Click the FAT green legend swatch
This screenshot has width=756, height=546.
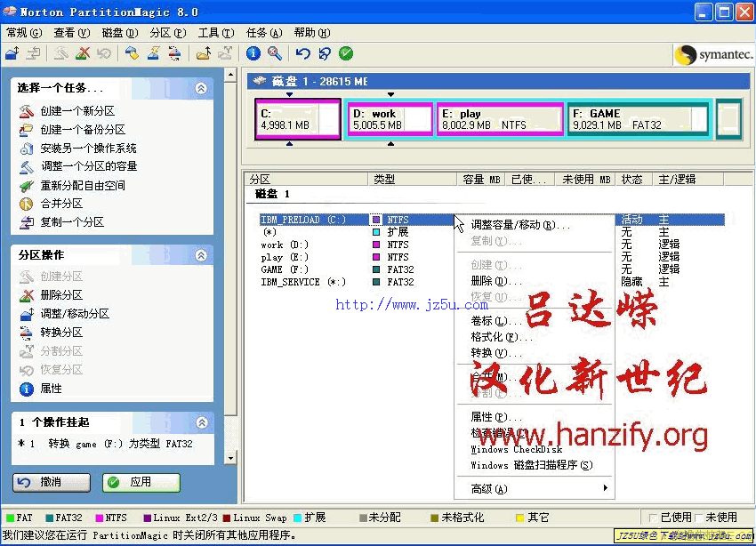[10, 518]
